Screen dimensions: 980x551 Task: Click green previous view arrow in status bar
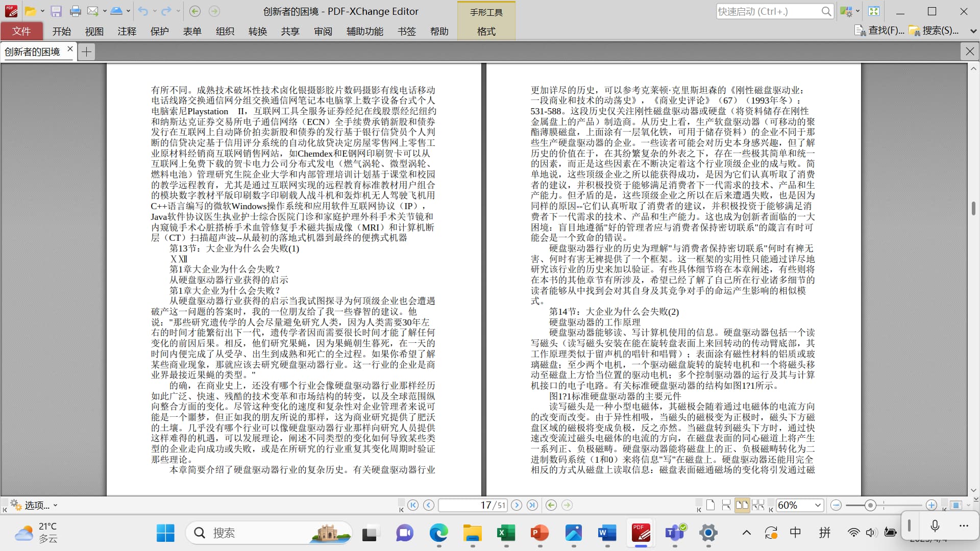coord(551,505)
